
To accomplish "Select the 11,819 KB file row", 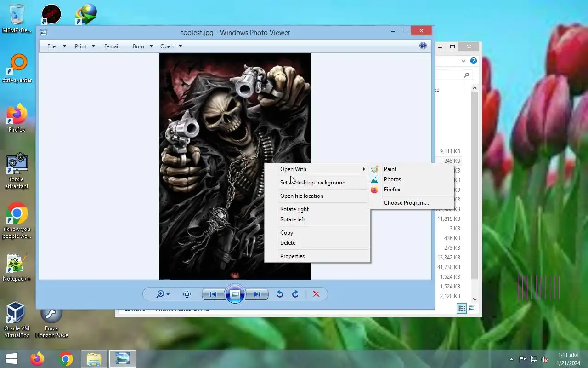I will (x=448, y=219).
